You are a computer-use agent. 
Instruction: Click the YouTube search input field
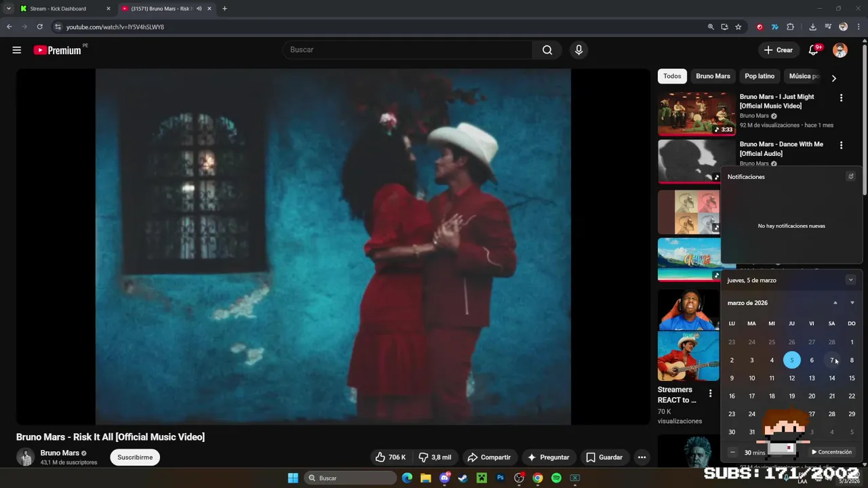pos(407,50)
